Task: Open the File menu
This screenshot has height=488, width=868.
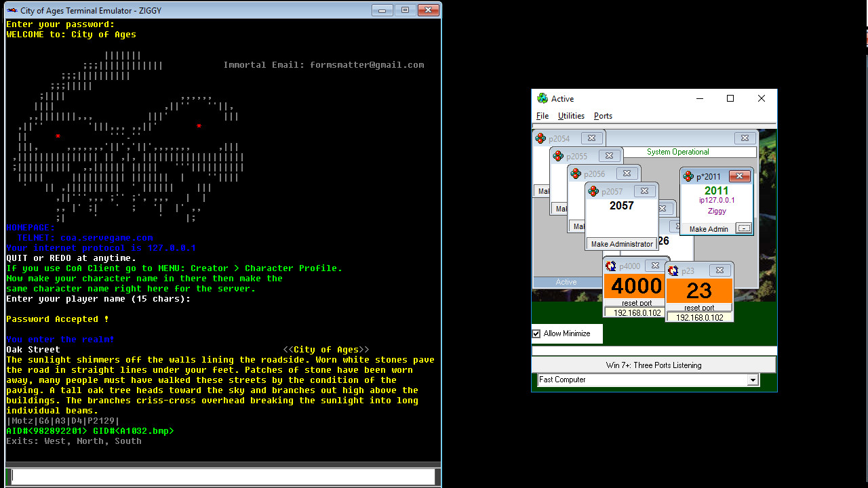Action: 542,116
